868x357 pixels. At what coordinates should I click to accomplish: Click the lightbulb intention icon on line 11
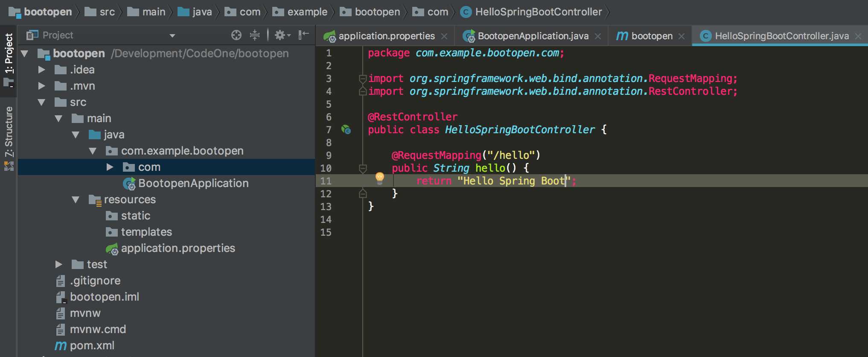[x=379, y=178]
